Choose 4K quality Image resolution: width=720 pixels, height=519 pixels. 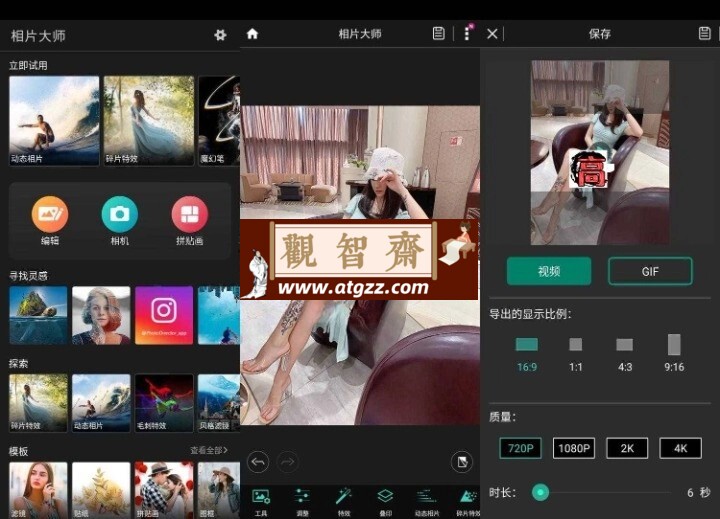point(681,448)
